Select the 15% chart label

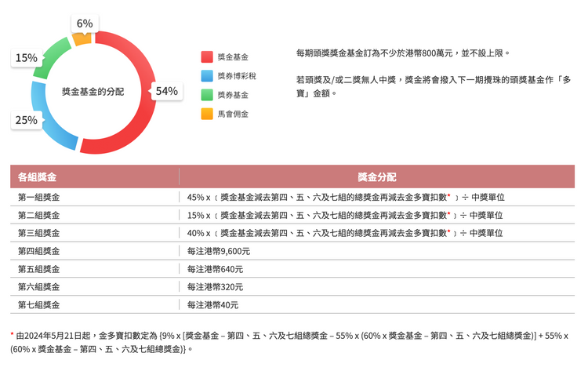pos(26,58)
